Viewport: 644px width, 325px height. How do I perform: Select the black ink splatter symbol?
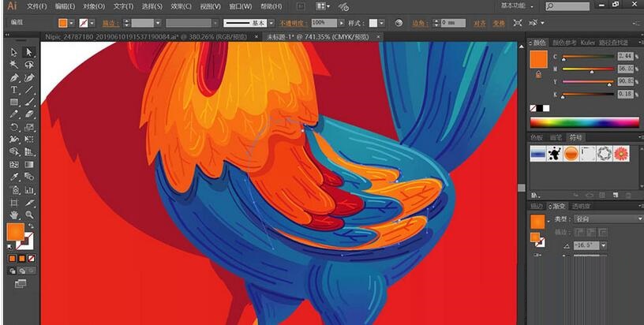(x=555, y=154)
